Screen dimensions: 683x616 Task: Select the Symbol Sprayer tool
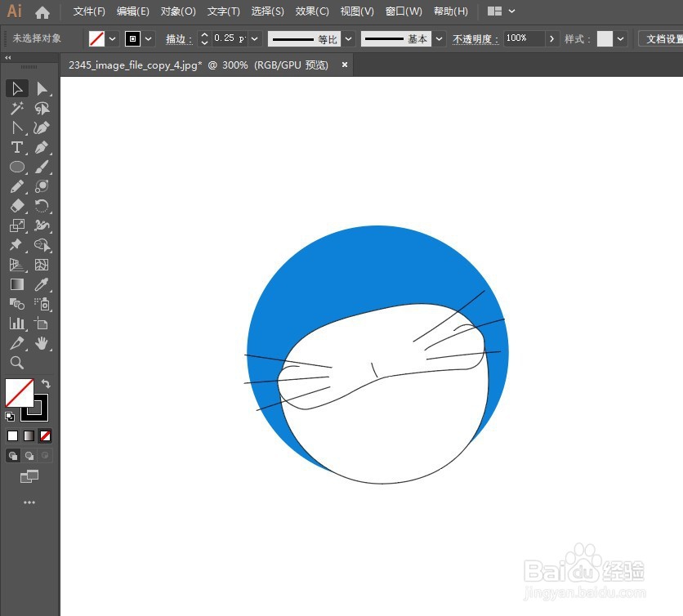42,304
